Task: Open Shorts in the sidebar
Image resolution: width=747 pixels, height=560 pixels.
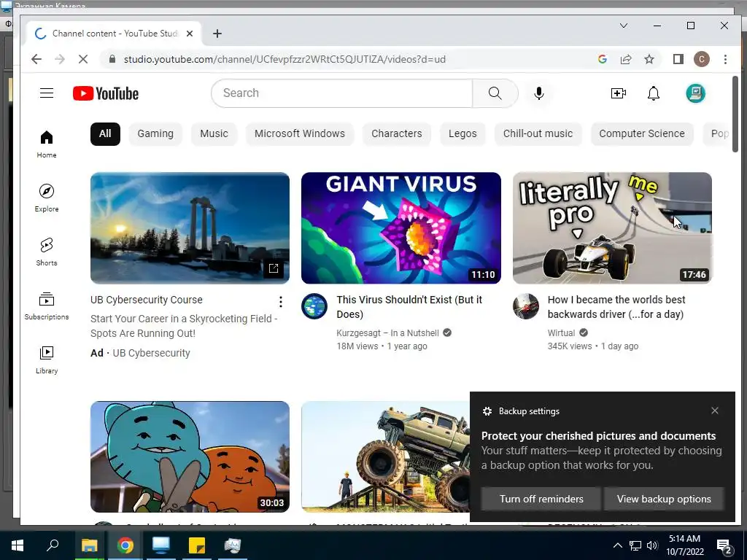Action: point(47,252)
